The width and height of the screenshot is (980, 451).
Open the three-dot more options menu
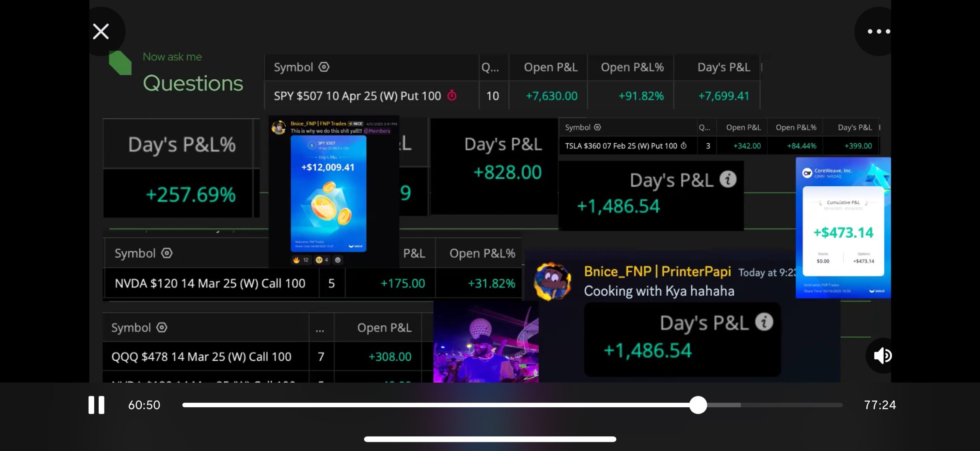[879, 31]
